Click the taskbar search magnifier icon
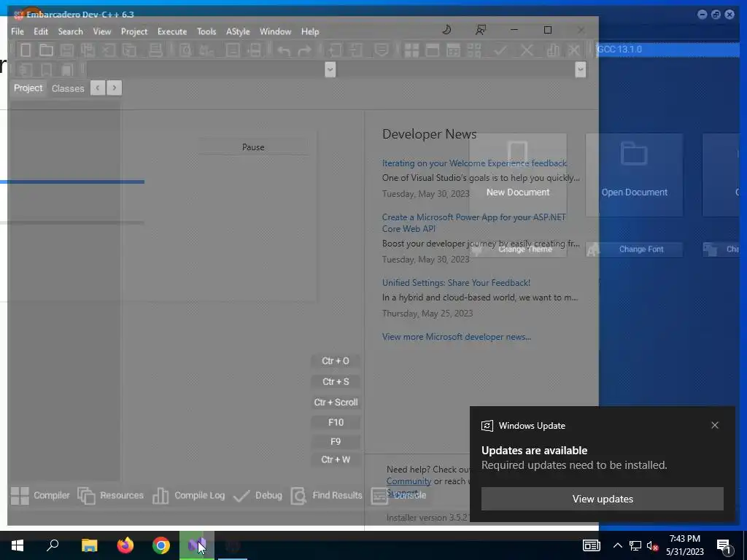Image resolution: width=747 pixels, height=560 pixels. coord(53,545)
